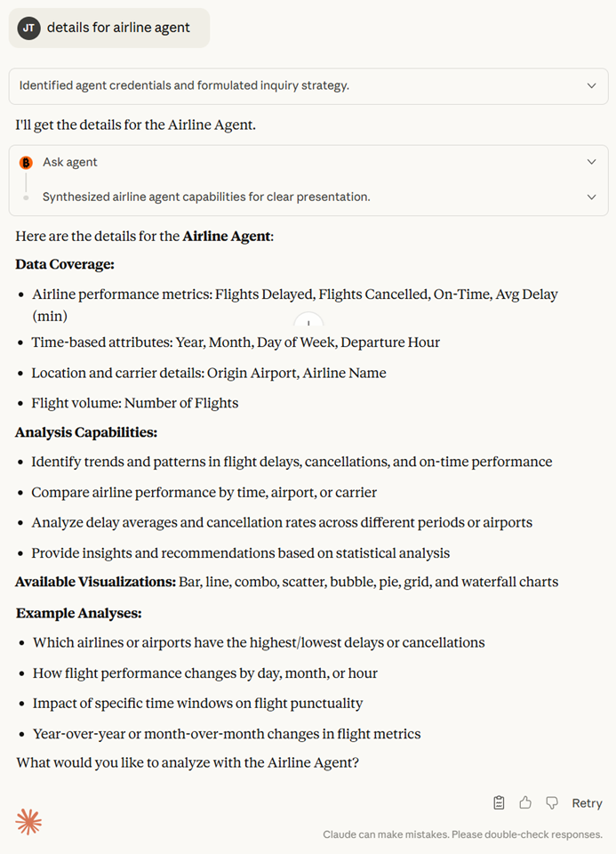Image resolution: width=616 pixels, height=854 pixels.
Task: Copy the response with the clipboard icon
Action: [499, 802]
